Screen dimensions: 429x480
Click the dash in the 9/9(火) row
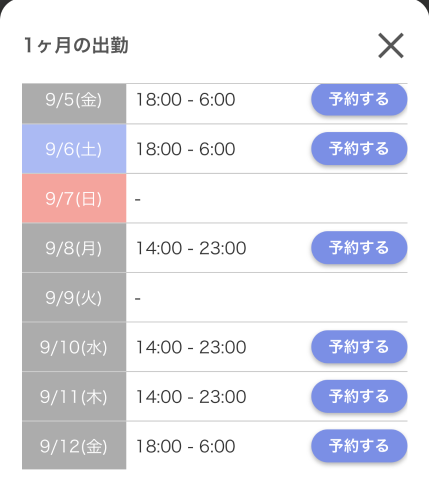coord(138,299)
